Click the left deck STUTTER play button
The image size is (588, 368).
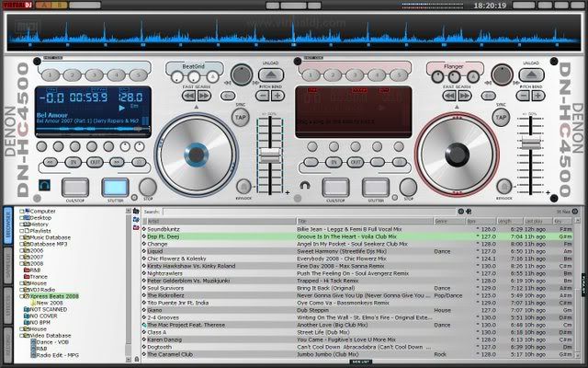115,188
